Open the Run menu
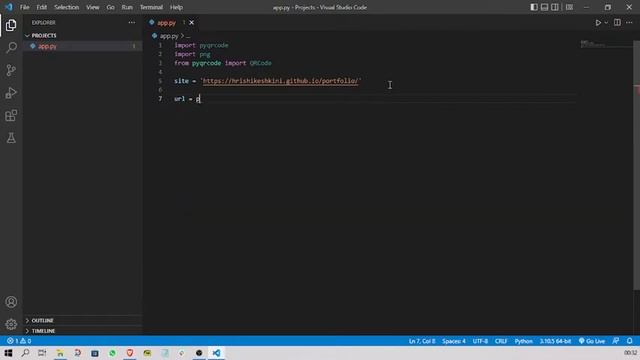This screenshot has width=640, height=360. click(x=127, y=7)
